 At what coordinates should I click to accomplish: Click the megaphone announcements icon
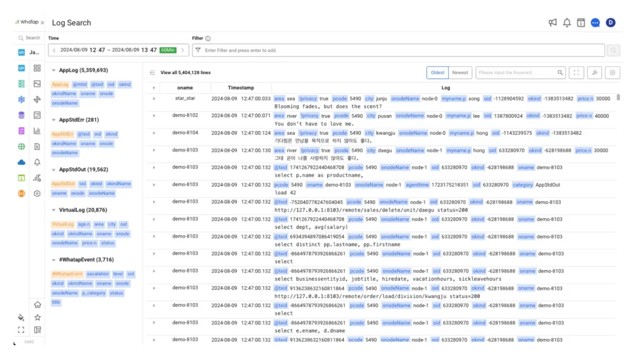[x=553, y=22]
